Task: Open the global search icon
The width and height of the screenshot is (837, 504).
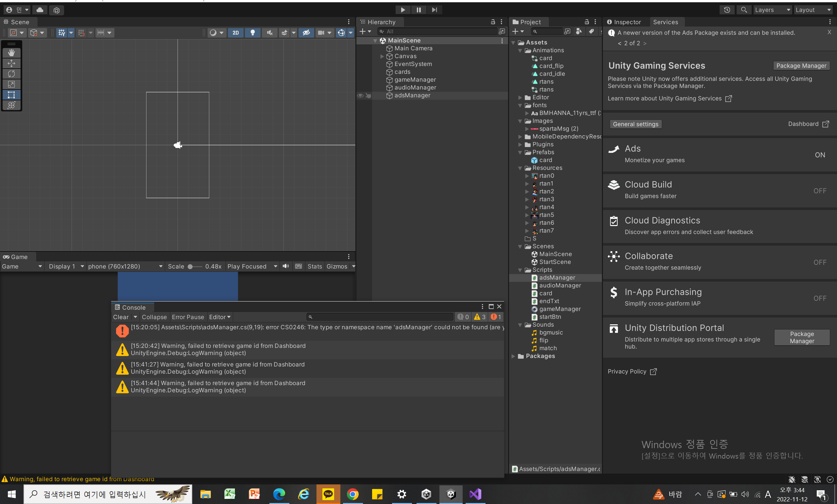Action: [743, 10]
